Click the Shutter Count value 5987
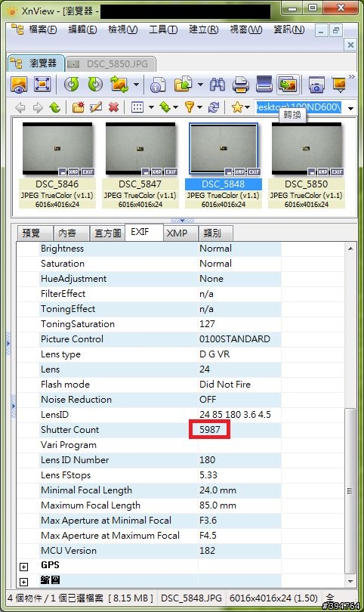This screenshot has width=364, height=612. [x=209, y=429]
